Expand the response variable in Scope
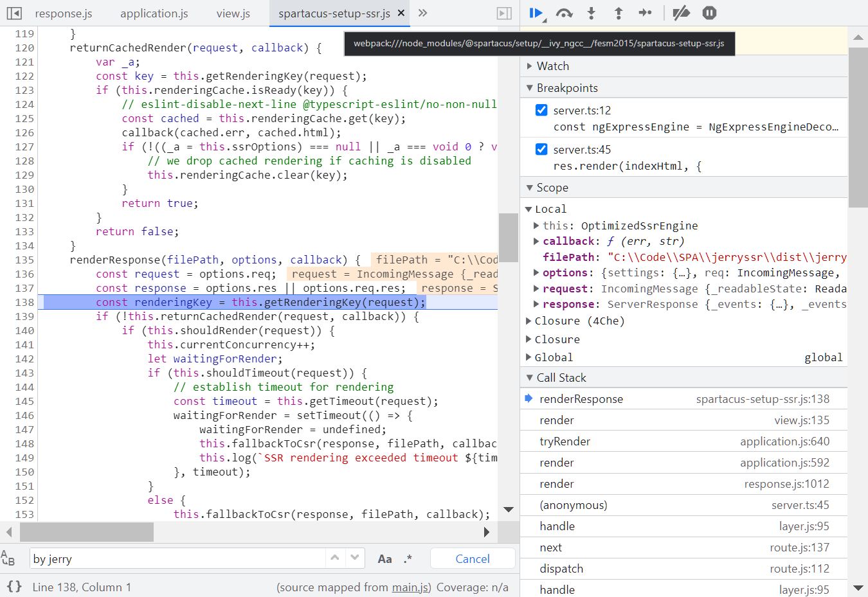 click(x=536, y=304)
